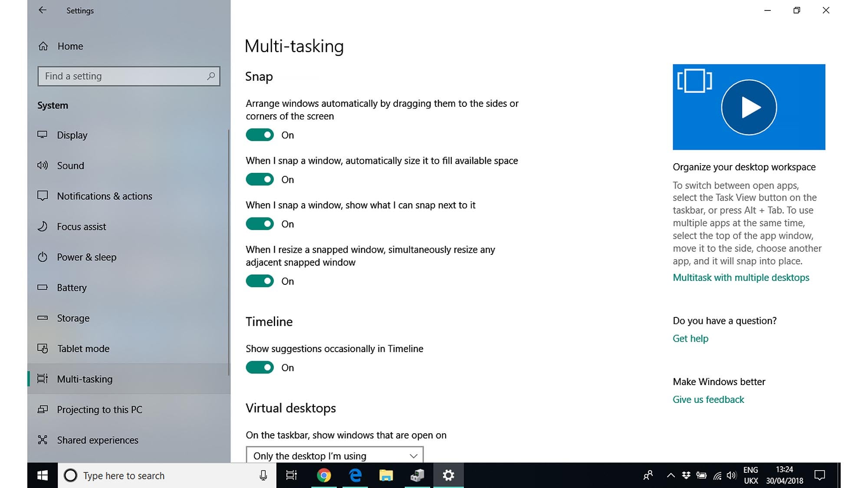The height and width of the screenshot is (488, 868).
Task: Open the devices taskbar app icon
Action: pos(417,475)
